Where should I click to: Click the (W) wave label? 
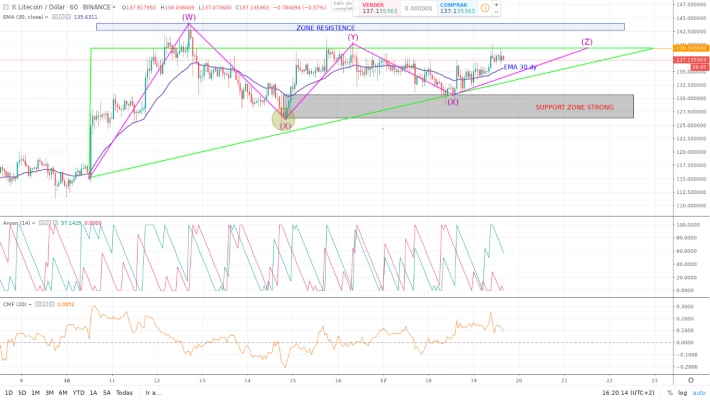pyautogui.click(x=189, y=17)
